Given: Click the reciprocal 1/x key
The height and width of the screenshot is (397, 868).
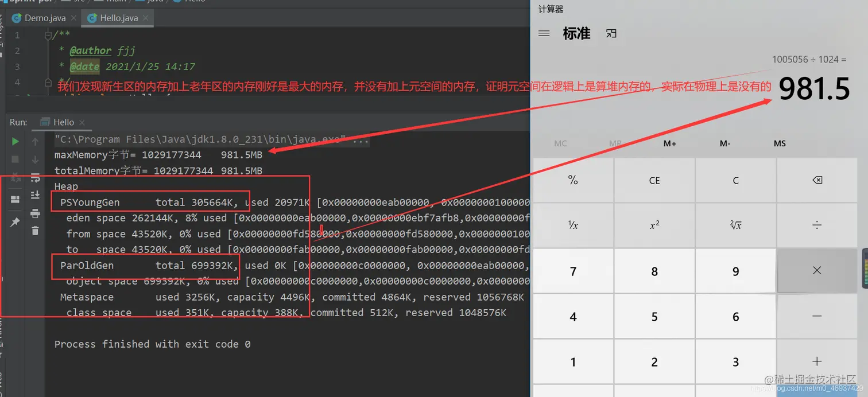Looking at the screenshot, I should coord(573,225).
